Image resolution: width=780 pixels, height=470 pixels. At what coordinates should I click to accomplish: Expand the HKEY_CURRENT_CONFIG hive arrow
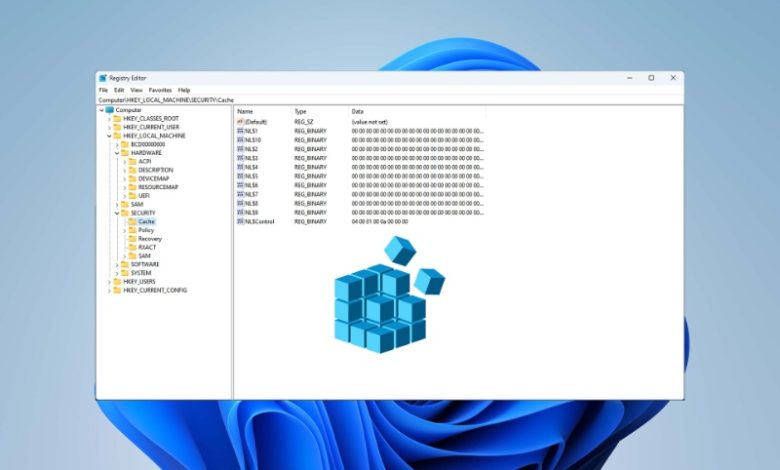[109, 290]
